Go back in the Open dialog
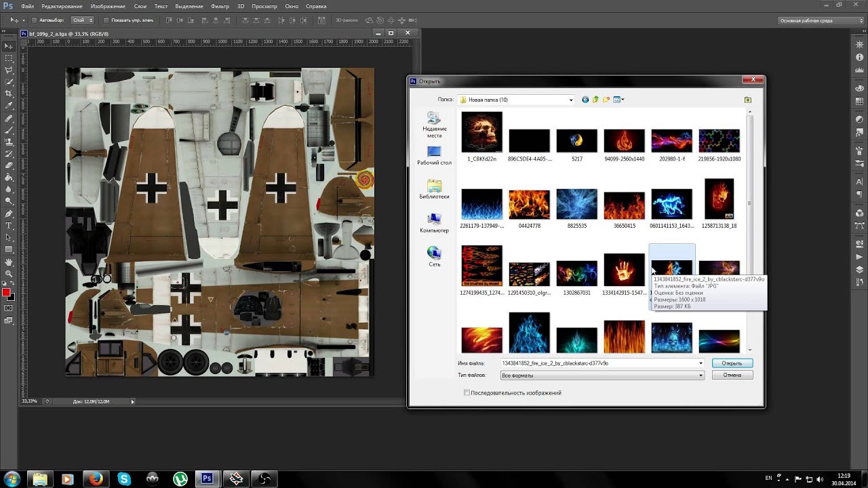868x488 pixels. pos(585,100)
